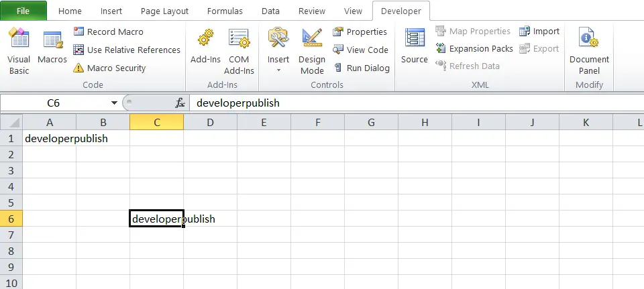Open the Document Panel
This screenshot has width=644, height=289.
590,52
